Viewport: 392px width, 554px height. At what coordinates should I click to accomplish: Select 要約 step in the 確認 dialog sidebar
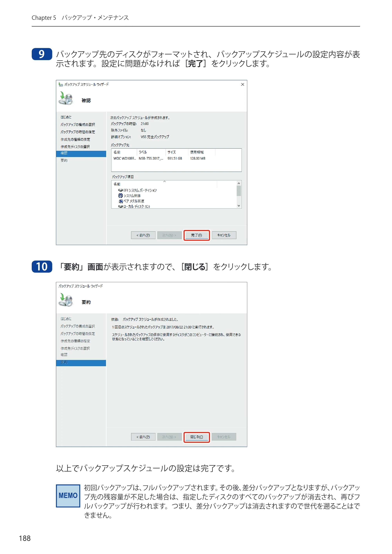tap(64, 160)
